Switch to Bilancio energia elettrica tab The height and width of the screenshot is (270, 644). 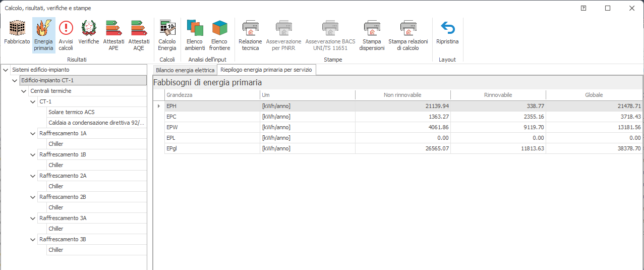click(x=185, y=70)
